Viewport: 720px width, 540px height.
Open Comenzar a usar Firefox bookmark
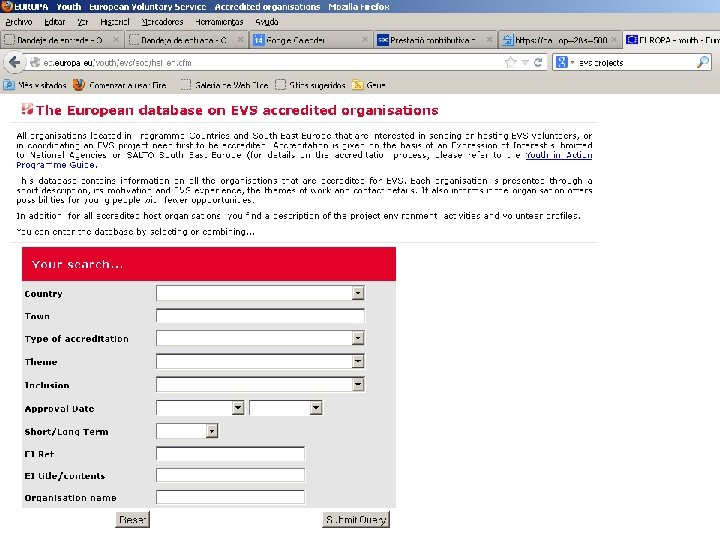click(x=120, y=85)
